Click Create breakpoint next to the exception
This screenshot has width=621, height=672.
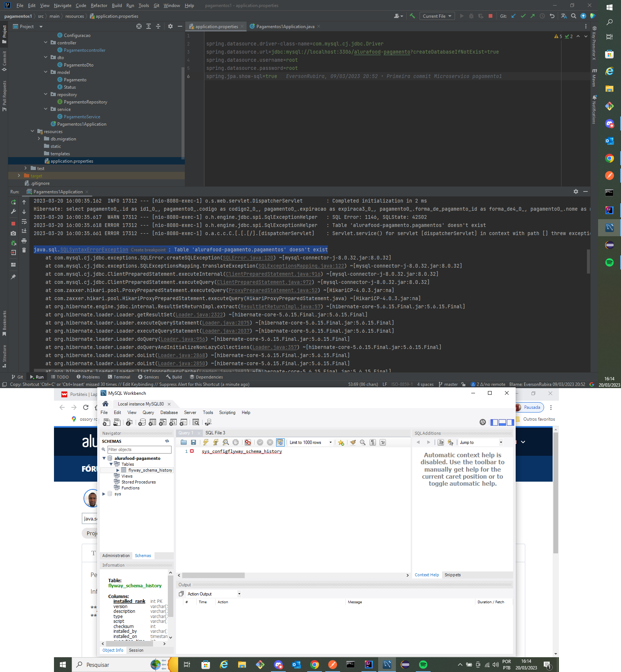coord(148,250)
